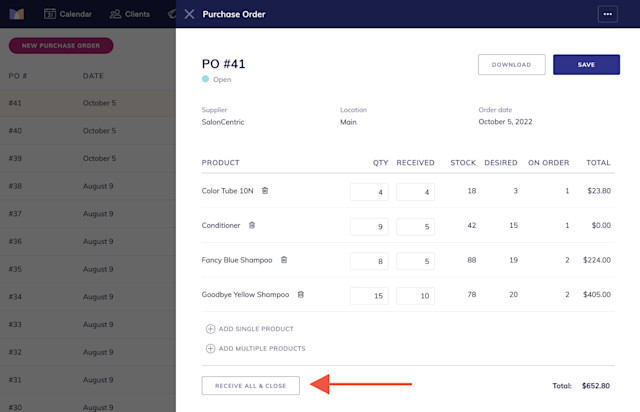Delete Goodbye Yellow Shampoo from order
This screenshot has height=412, width=640.
pyautogui.click(x=301, y=294)
